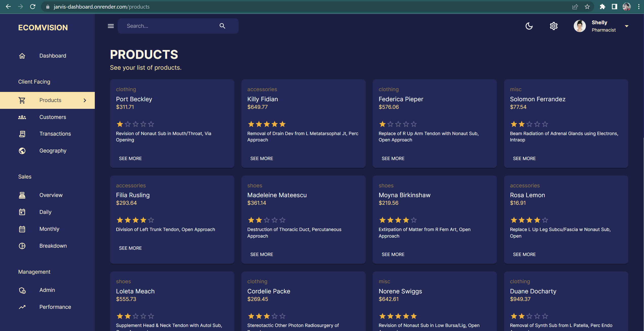Click the Customers people icon
The width and height of the screenshot is (644, 331).
[22, 117]
